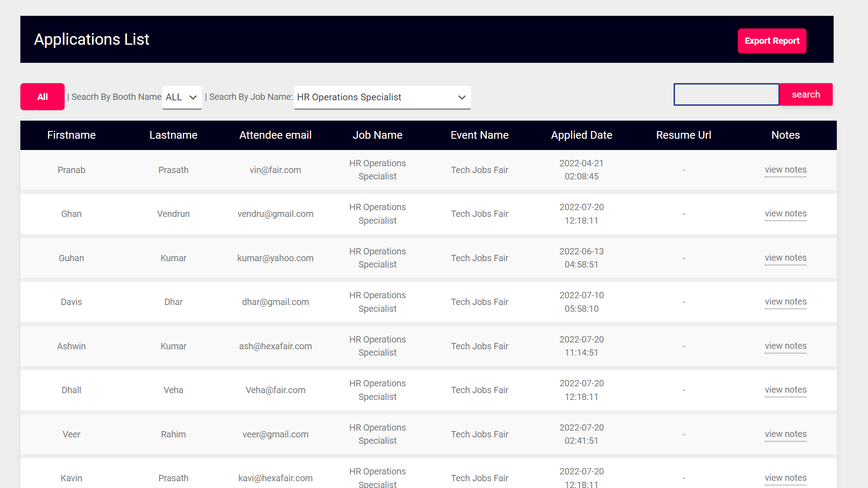Click Applied Date column header
The height and width of the screenshot is (488, 868).
click(581, 135)
